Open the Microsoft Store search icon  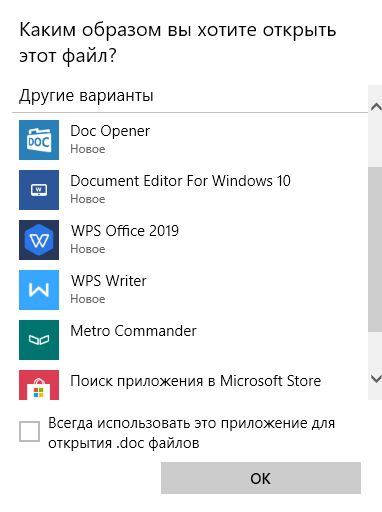[x=39, y=385]
